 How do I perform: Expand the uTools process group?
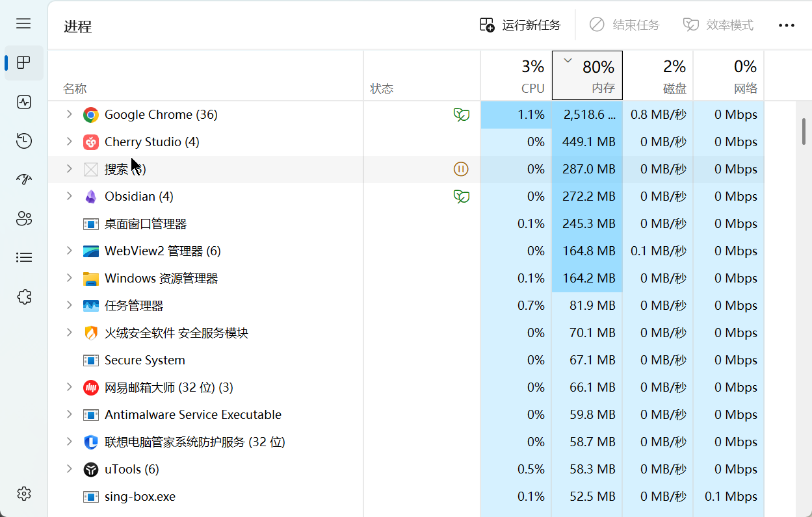[70, 469]
